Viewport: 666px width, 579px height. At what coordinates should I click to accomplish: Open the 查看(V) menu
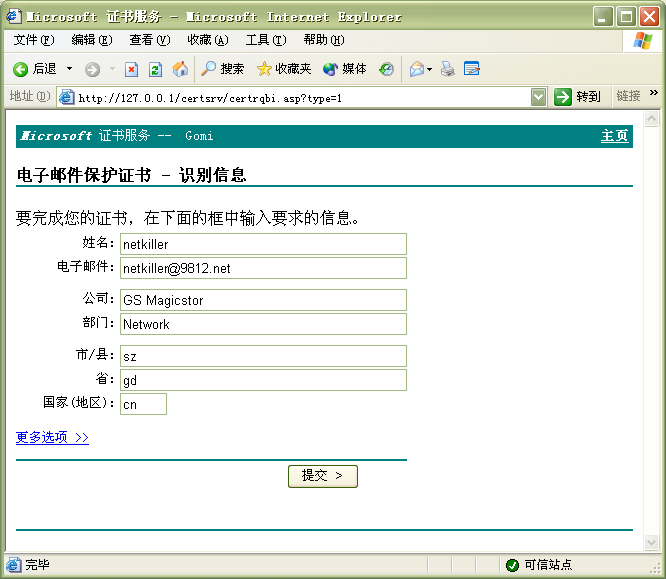tap(150, 40)
